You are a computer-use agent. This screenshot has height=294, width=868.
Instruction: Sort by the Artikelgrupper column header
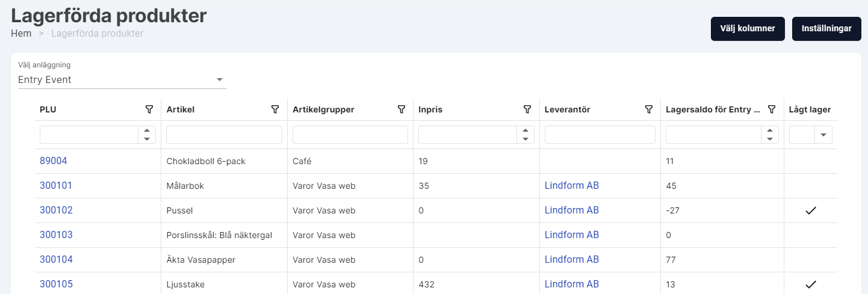[x=323, y=109]
